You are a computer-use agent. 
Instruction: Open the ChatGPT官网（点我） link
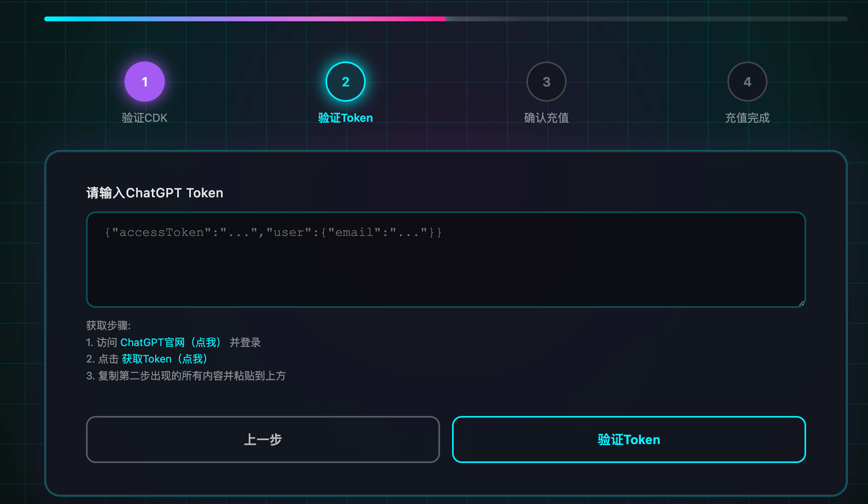pyautogui.click(x=171, y=342)
